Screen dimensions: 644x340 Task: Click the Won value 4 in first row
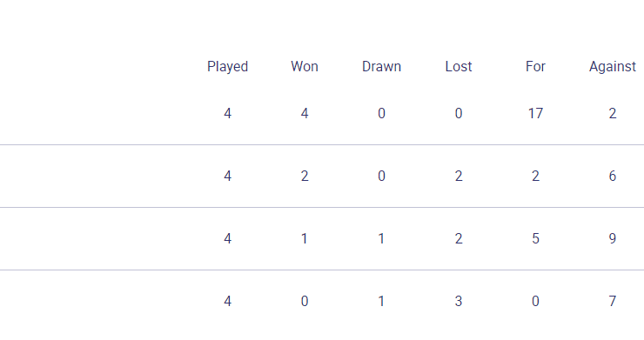coord(305,113)
